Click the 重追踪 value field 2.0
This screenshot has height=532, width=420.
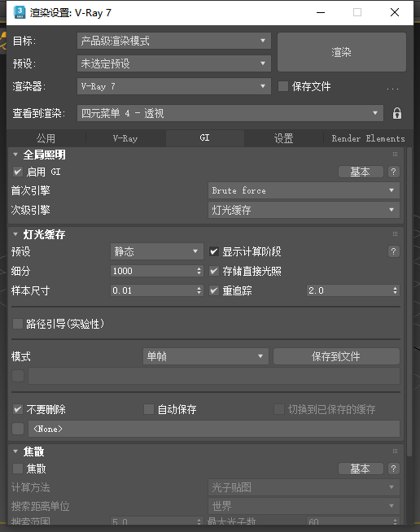point(349,290)
